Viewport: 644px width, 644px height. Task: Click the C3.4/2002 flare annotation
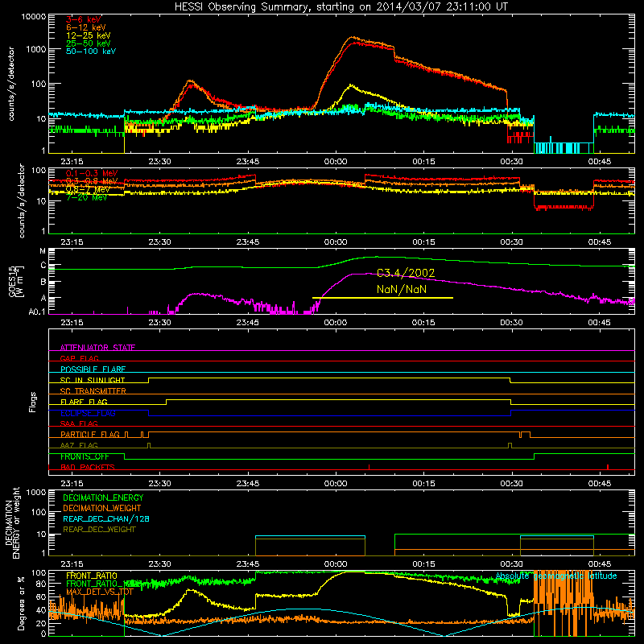click(406, 273)
